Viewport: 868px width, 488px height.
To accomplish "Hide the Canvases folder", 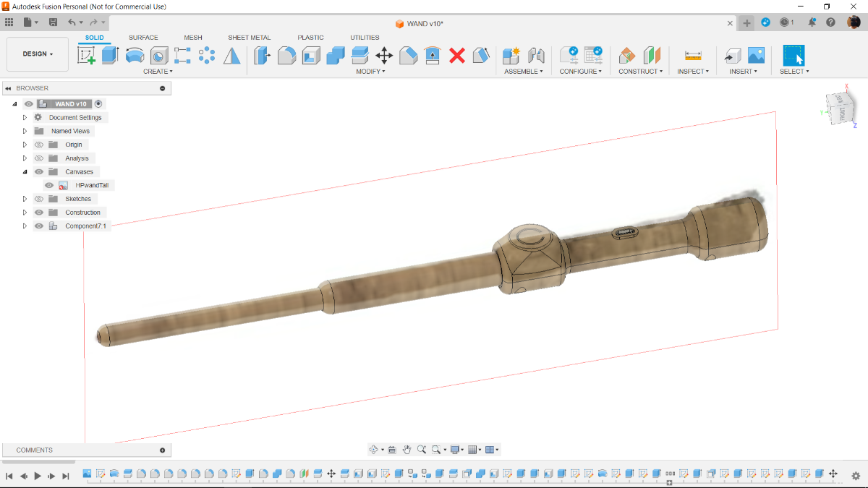I will (x=39, y=172).
